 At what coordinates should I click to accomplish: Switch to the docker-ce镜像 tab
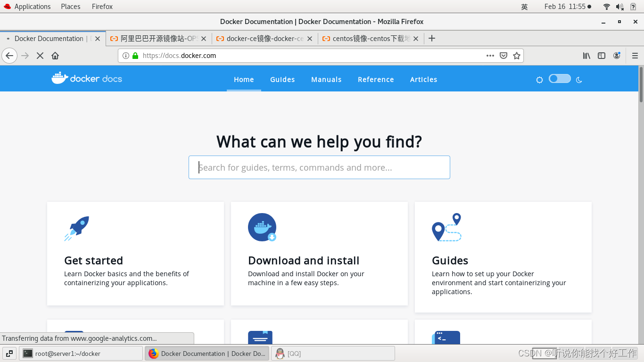pyautogui.click(x=265, y=39)
